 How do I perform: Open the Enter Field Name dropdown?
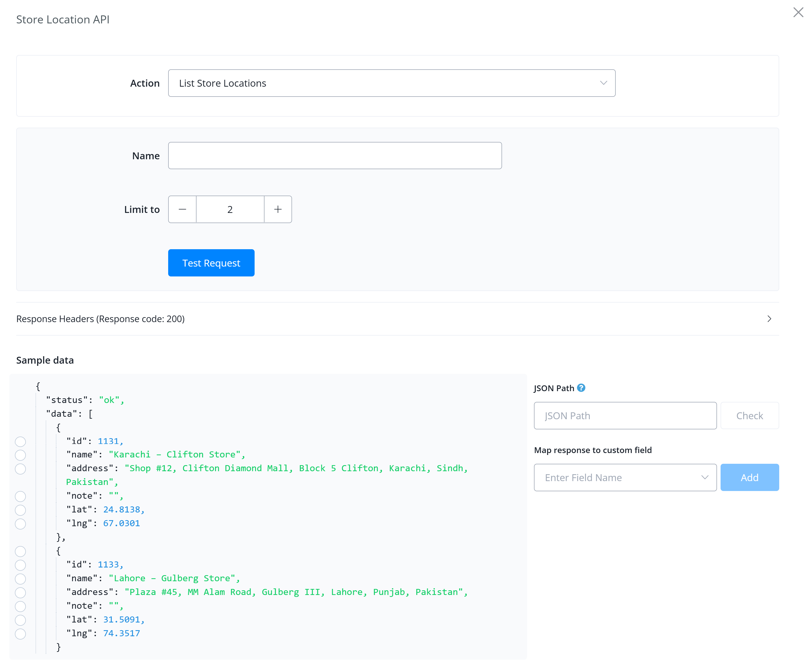point(625,477)
